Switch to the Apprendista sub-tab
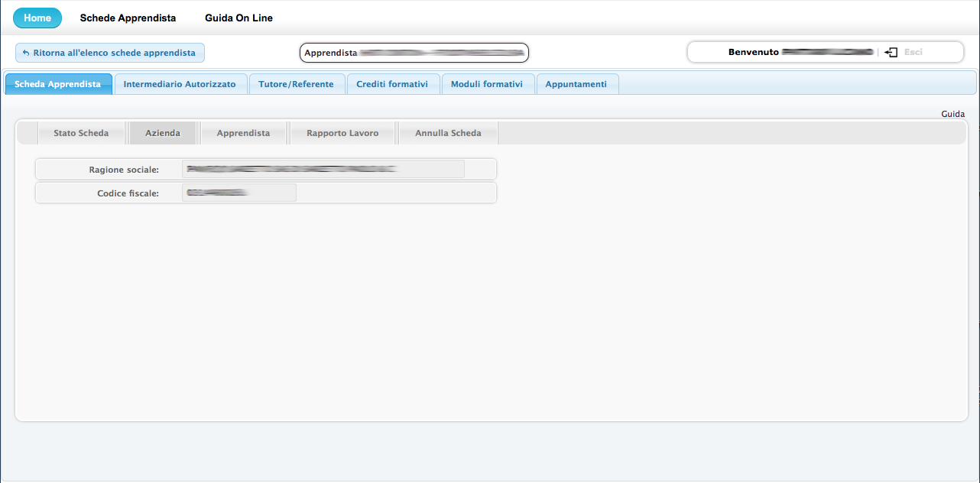Viewport: 980px width, 483px height. pyautogui.click(x=243, y=133)
